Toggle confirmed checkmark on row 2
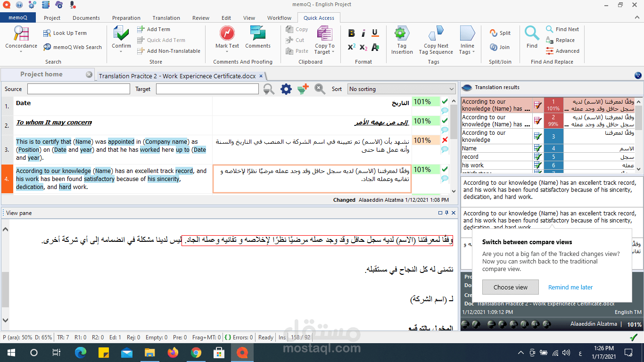This screenshot has height=362, width=644. [x=445, y=121]
